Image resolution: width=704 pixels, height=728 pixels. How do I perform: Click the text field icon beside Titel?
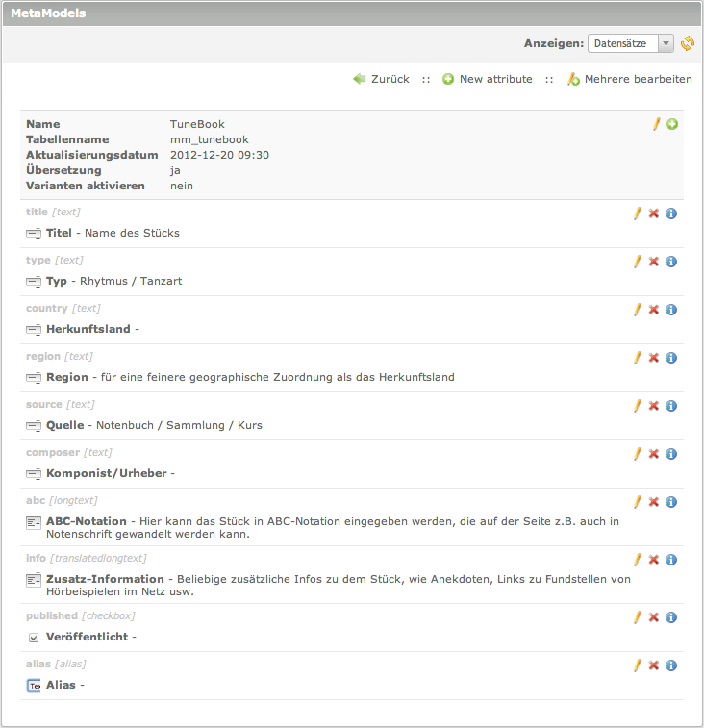point(34,234)
